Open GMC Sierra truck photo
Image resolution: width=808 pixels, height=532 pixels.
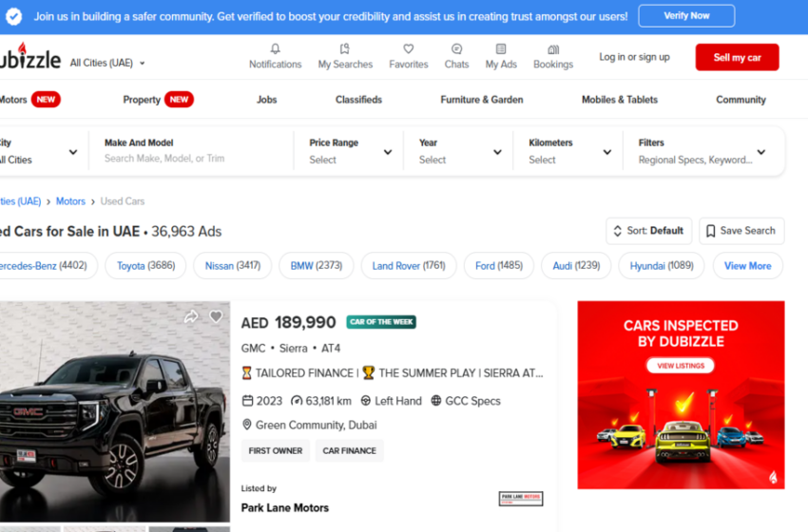115,411
